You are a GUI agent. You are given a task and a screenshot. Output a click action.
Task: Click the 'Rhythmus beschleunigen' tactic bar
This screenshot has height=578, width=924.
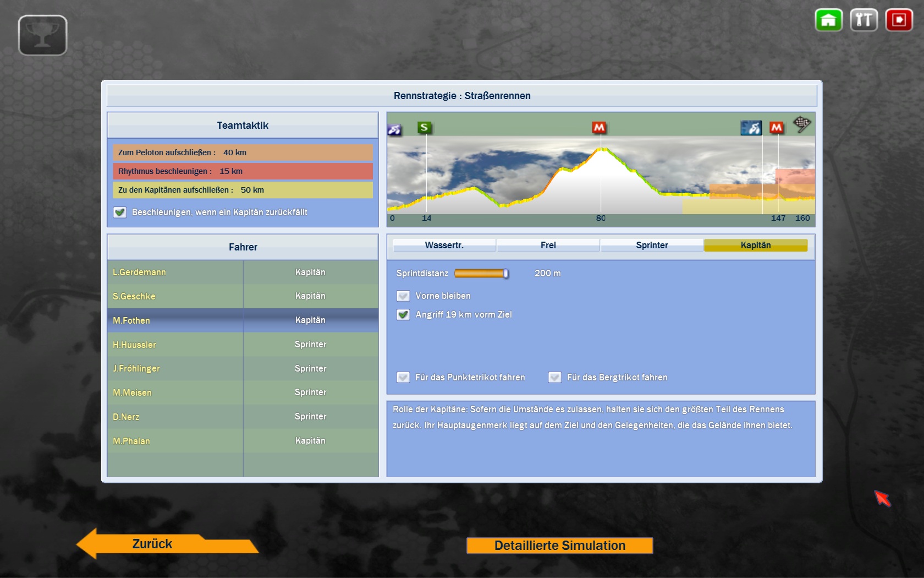coord(243,171)
